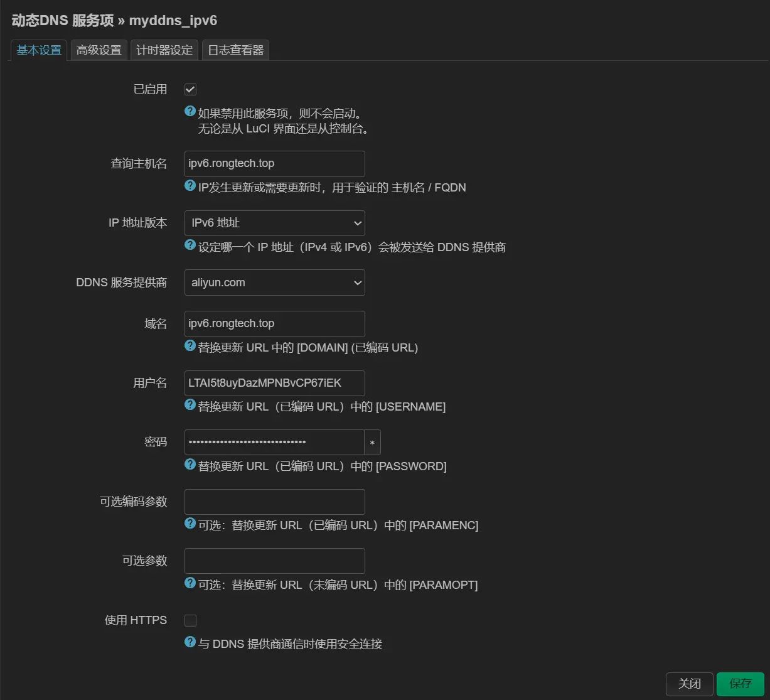This screenshot has height=700, width=770.
Task: Click help icon below IP 地址版本 dropdown
Action: [x=190, y=245]
